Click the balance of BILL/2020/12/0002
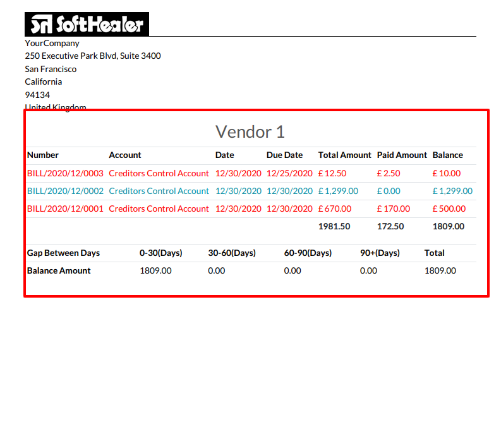Screen dimensions: 501x448 [452, 191]
